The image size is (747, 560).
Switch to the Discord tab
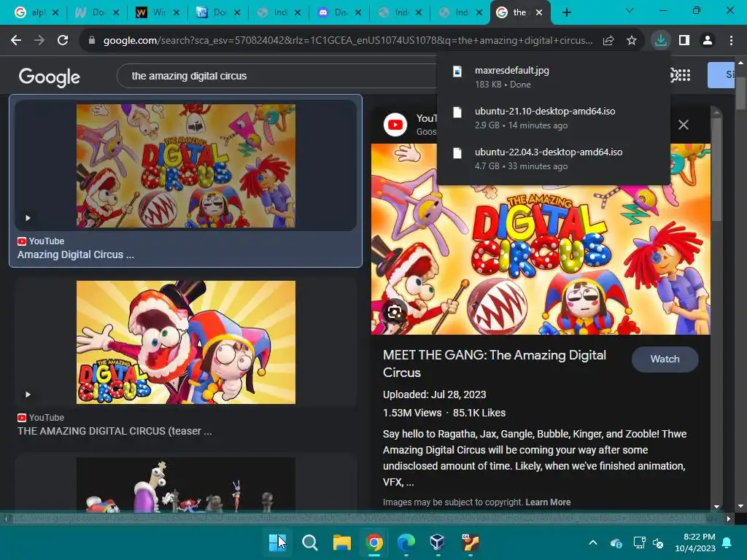[339, 12]
